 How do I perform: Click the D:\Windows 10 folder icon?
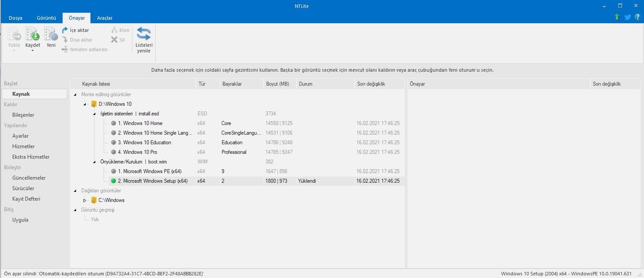[x=94, y=104]
